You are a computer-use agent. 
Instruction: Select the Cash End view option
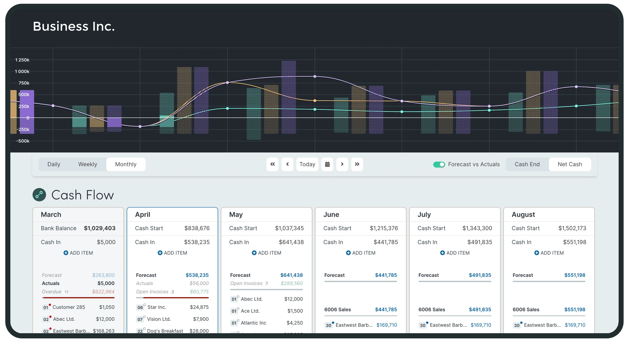click(x=527, y=164)
